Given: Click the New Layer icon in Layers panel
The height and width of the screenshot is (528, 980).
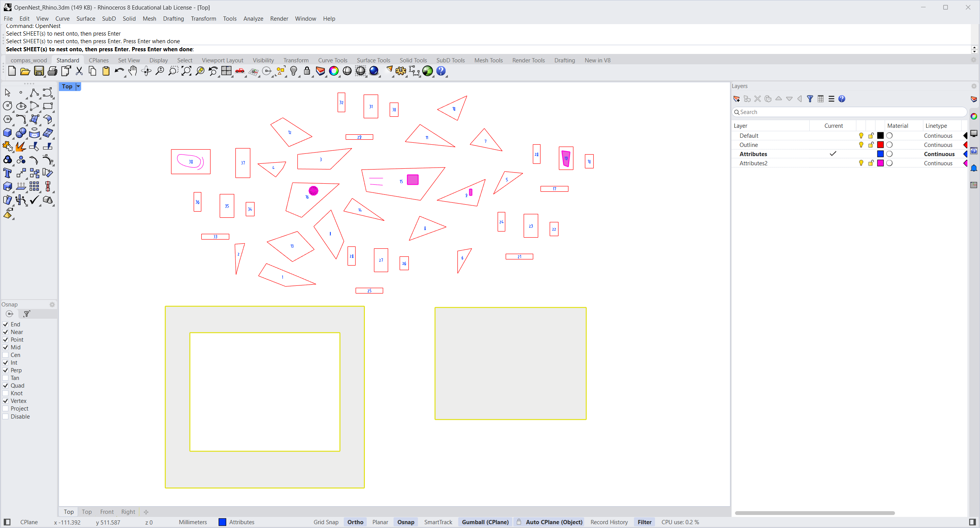Looking at the screenshot, I should [737, 99].
